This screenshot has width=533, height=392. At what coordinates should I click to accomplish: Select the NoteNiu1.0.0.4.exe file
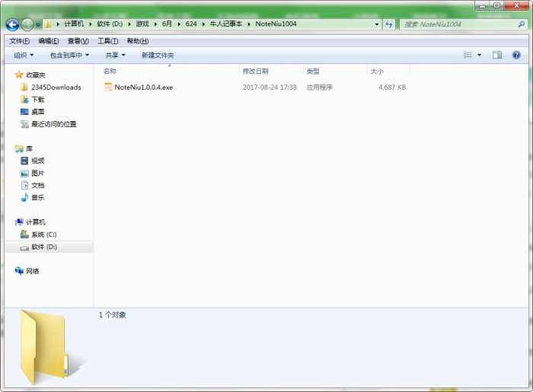(143, 88)
